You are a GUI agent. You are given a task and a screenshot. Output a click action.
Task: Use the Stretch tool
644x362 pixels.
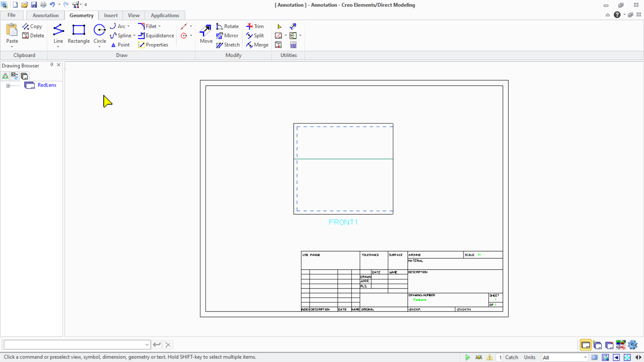pos(228,45)
